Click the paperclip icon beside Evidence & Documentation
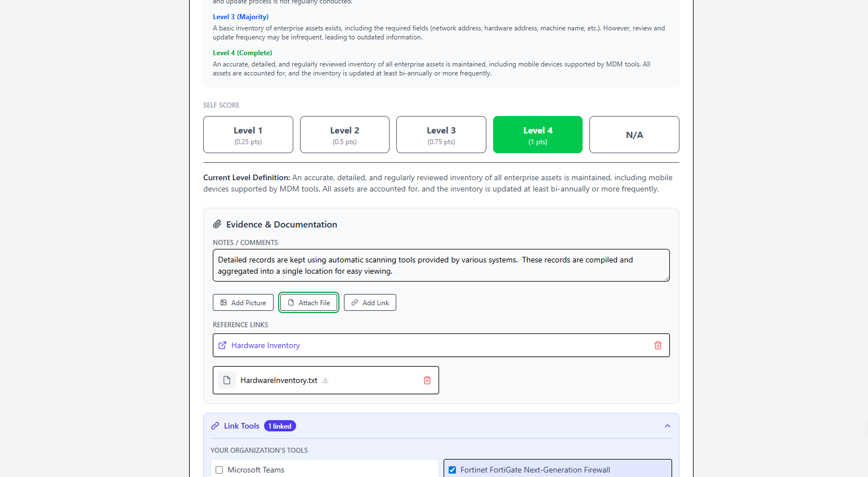This screenshot has width=868, height=477. click(217, 224)
